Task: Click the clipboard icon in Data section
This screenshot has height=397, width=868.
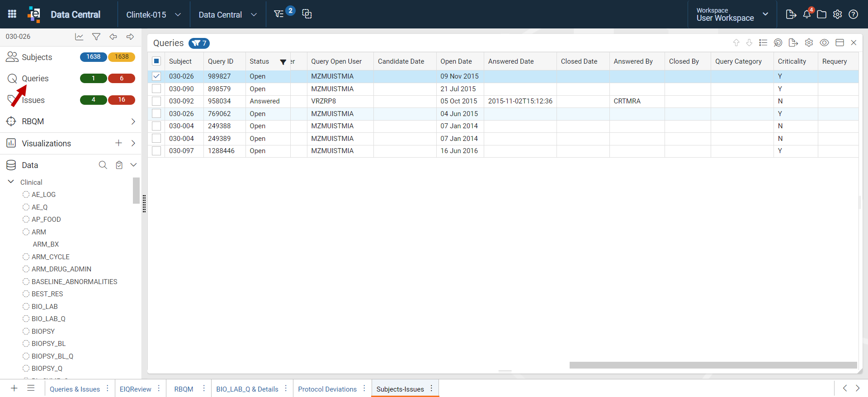Action: click(119, 165)
